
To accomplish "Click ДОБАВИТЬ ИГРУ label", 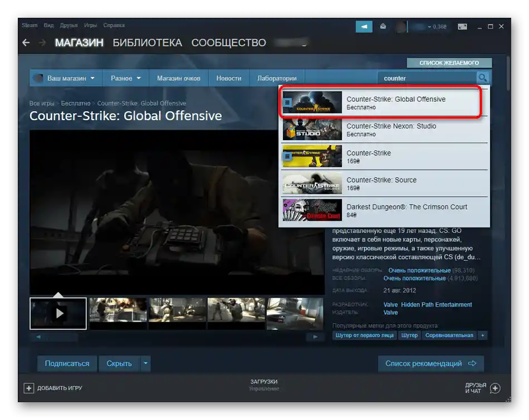I will pos(60,388).
